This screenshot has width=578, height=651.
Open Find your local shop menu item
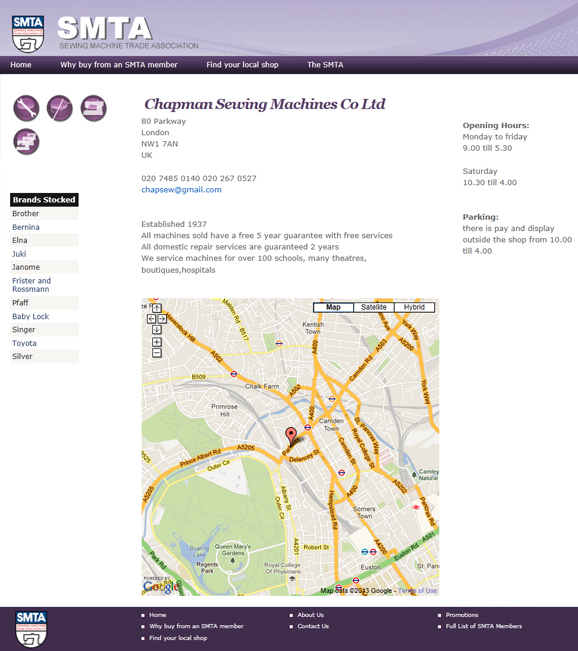[242, 65]
